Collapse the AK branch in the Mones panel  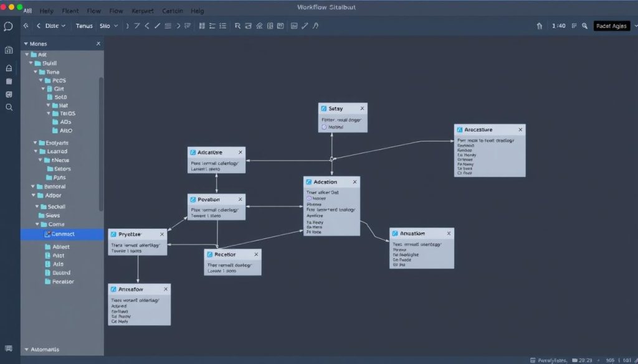click(27, 55)
